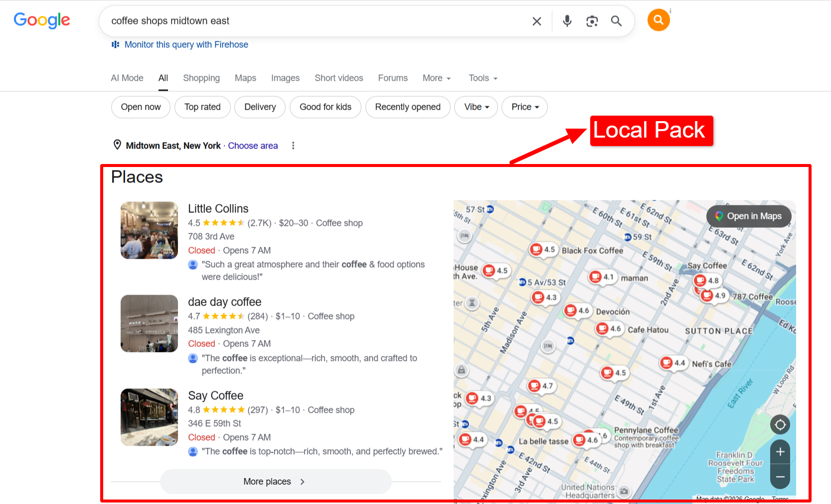This screenshot has width=831, height=504.
Task: Open Say Coffee listing title
Action: pos(215,395)
